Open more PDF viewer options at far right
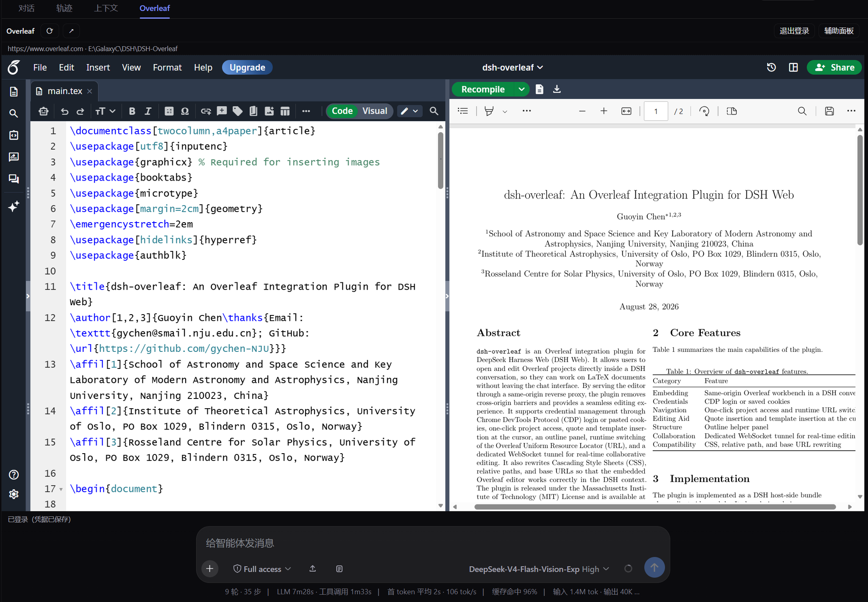 (x=851, y=111)
